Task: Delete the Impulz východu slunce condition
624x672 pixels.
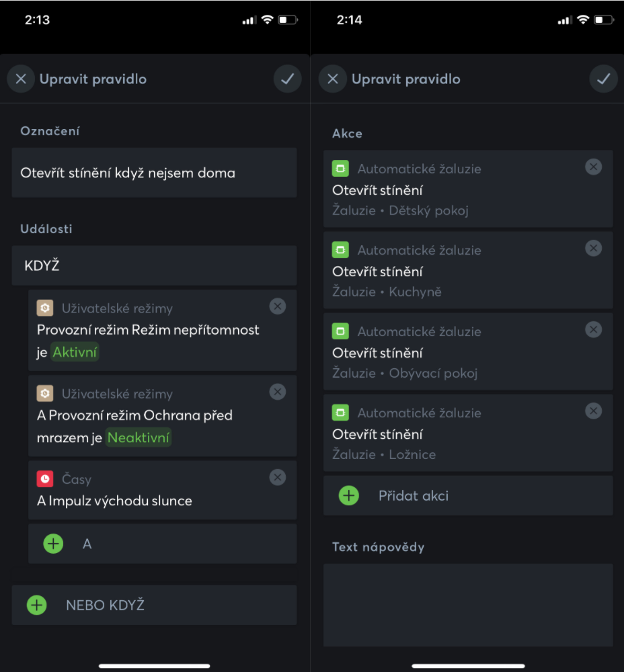Action: click(277, 477)
